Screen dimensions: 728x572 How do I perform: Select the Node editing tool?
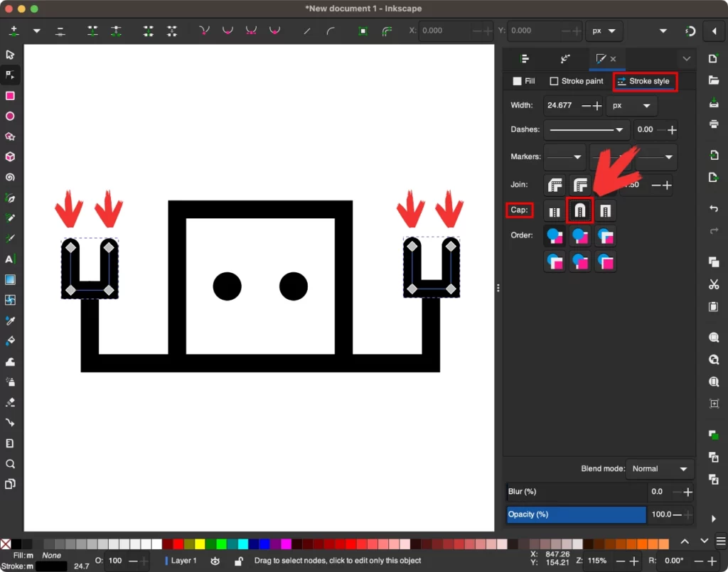10,75
